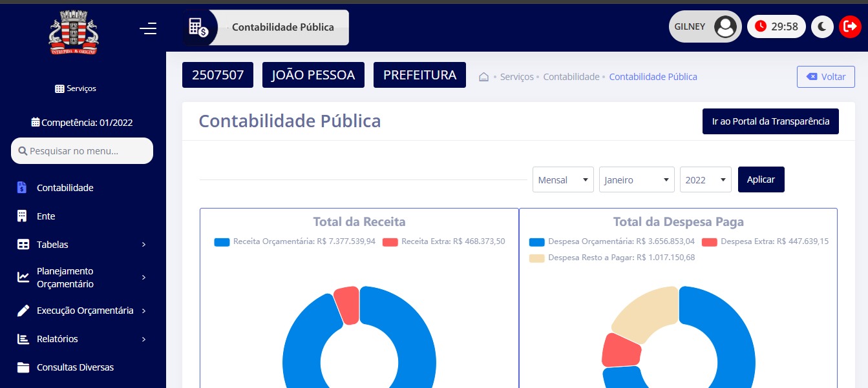
Task: Click red Despesa Extra donut slice
Action: (620, 351)
